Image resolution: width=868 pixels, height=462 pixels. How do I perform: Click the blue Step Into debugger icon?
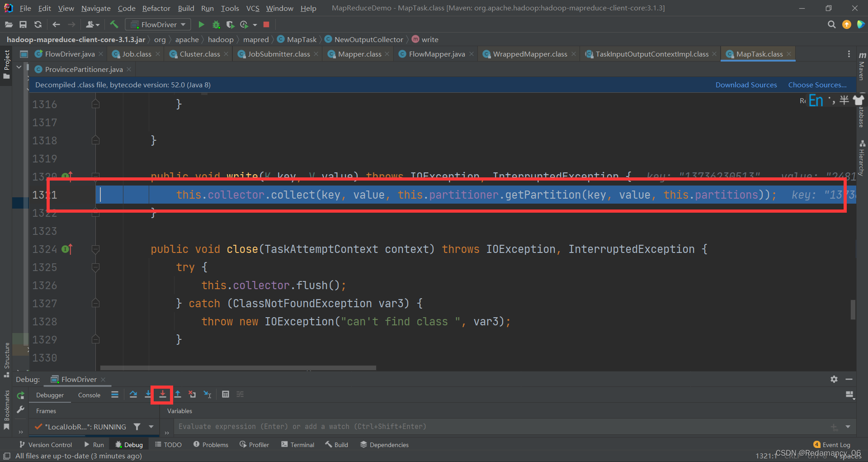[x=148, y=395]
